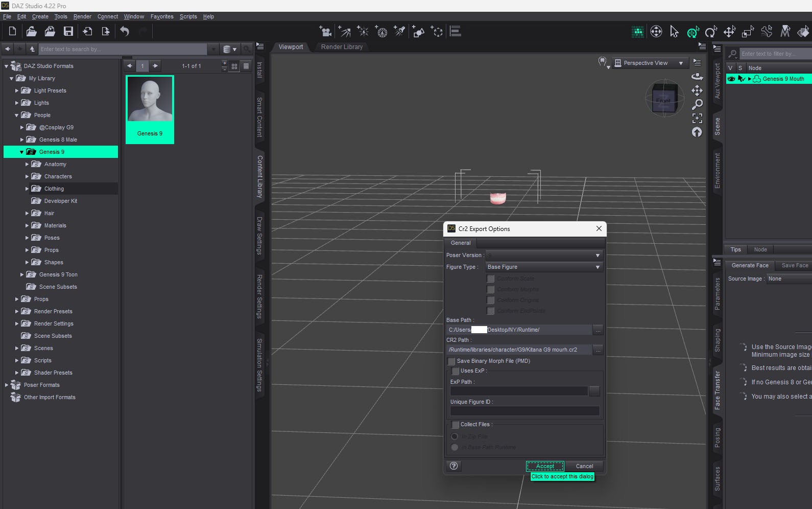Collapse the Genesis 9 folder in tree
The height and width of the screenshot is (509, 812).
pos(21,152)
